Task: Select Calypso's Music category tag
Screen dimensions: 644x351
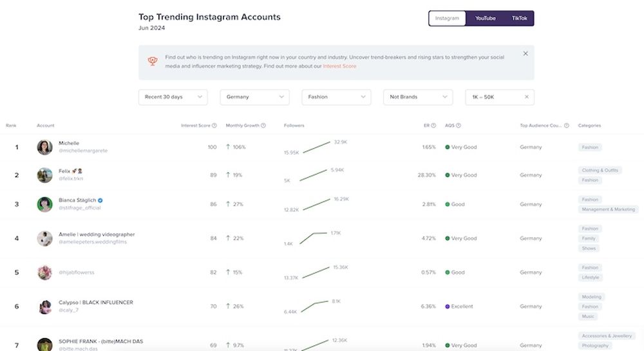Action: tap(588, 316)
